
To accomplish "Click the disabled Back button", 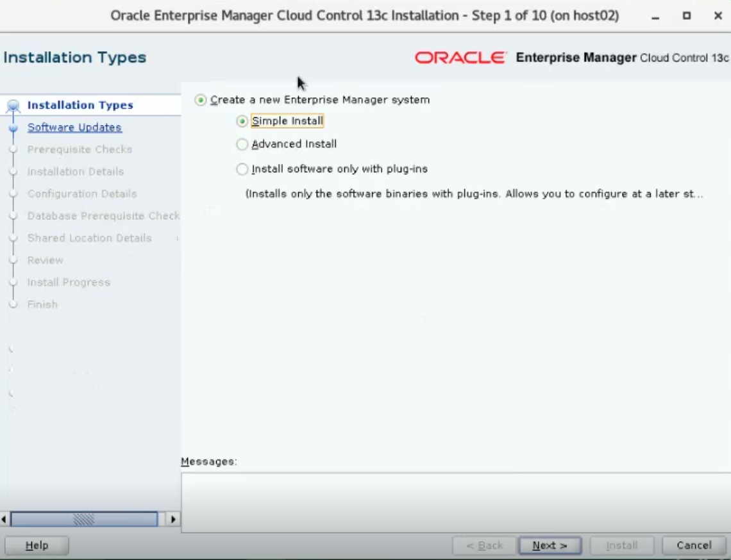I will pyautogui.click(x=484, y=545).
